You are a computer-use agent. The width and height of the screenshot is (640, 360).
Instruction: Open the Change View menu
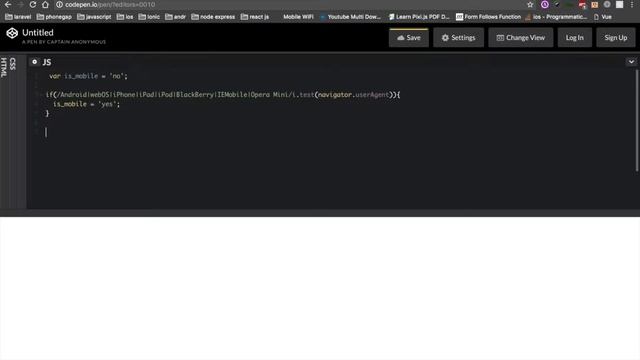tap(520, 38)
